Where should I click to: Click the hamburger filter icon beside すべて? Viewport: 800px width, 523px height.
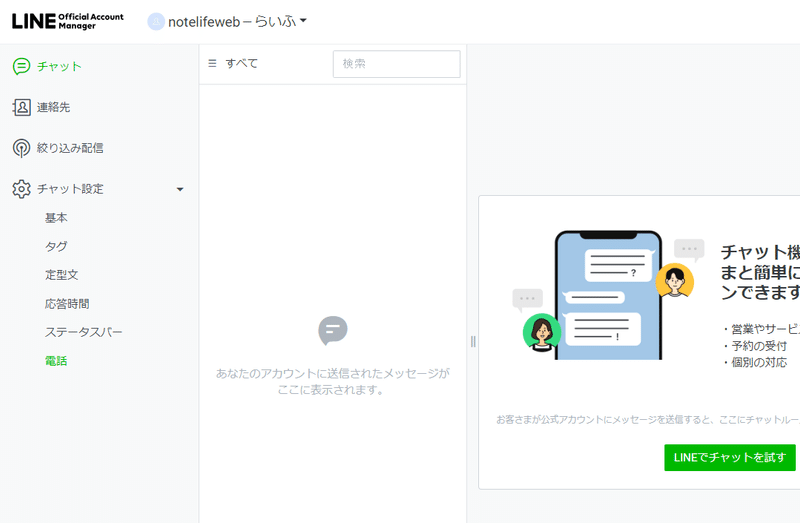tap(212, 63)
